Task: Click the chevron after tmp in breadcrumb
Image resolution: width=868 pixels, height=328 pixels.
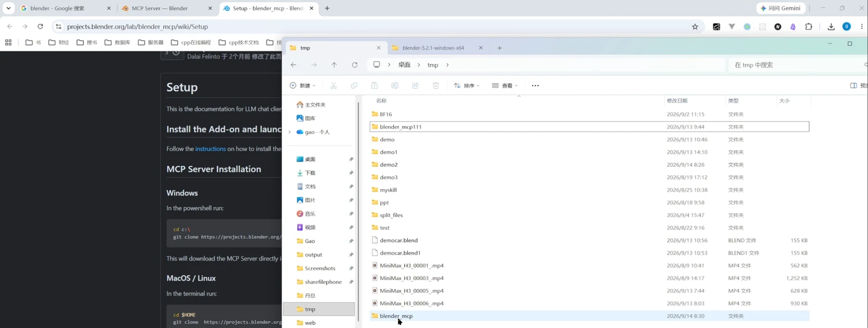Action: click(x=447, y=65)
